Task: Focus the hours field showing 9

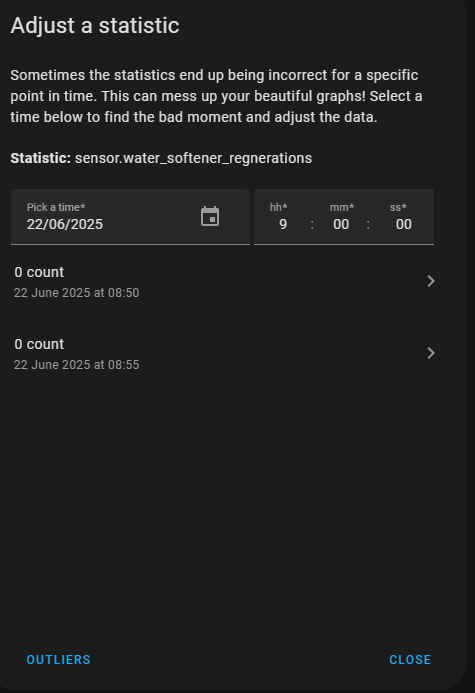Action: tap(283, 225)
